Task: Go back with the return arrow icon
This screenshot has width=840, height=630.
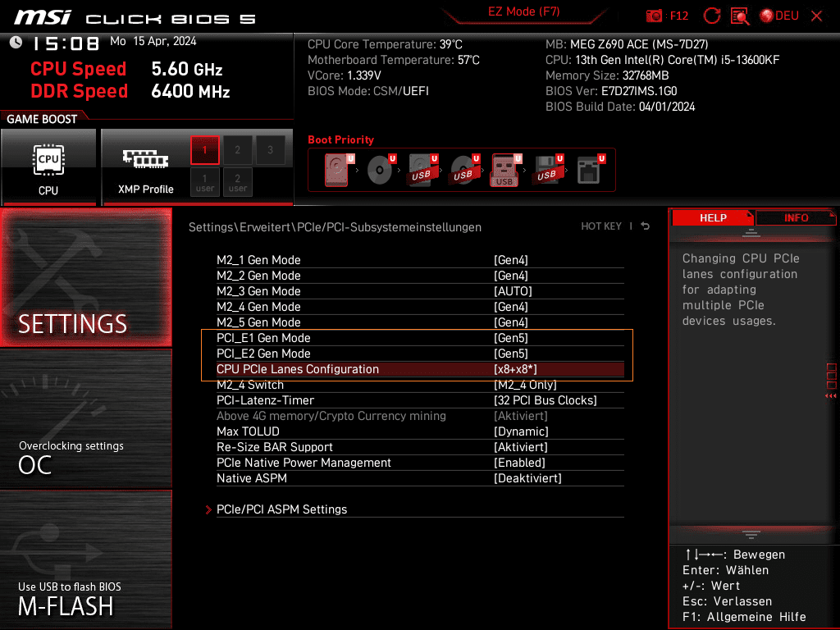Action: coord(646,226)
